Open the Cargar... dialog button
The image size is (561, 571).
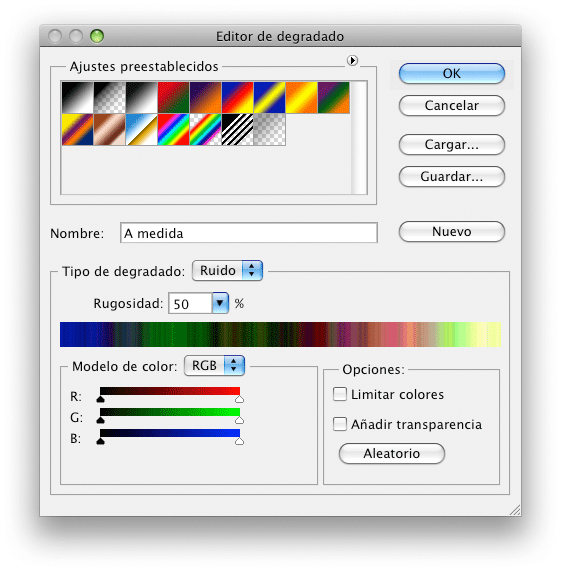click(x=452, y=145)
